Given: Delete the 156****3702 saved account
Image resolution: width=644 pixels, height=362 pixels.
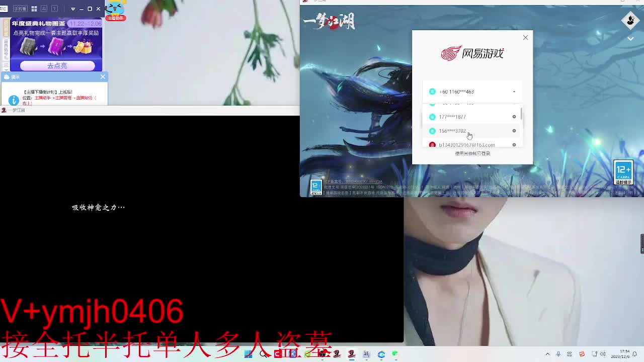Looking at the screenshot, I should point(514,131).
